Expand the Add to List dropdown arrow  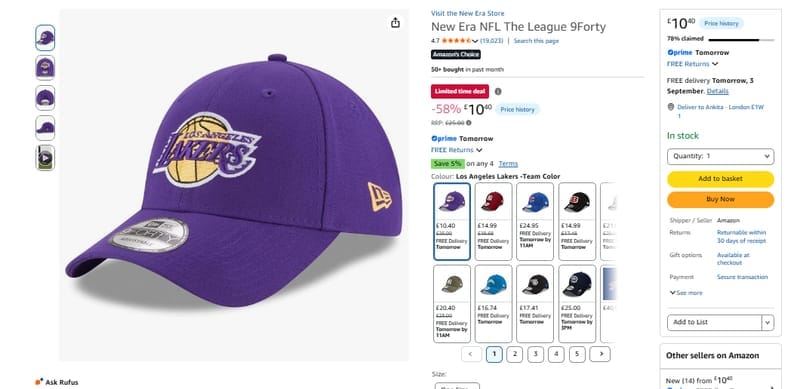pyautogui.click(x=768, y=322)
